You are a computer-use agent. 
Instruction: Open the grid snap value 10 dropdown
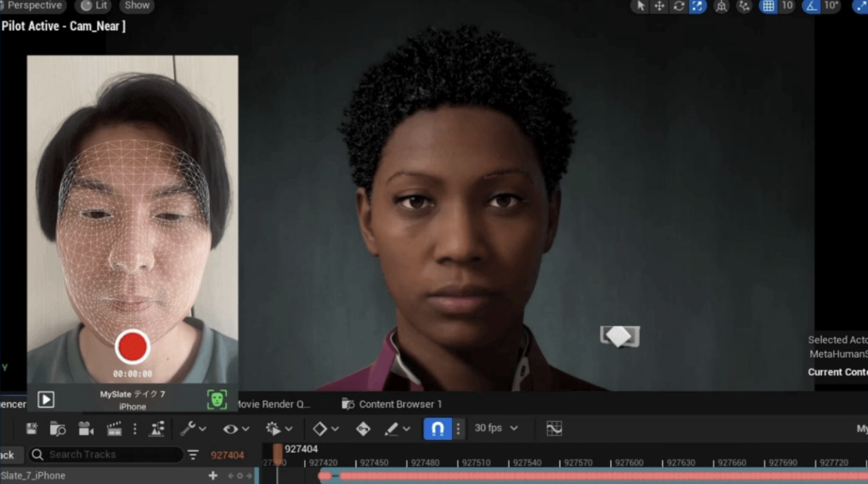[x=788, y=5]
